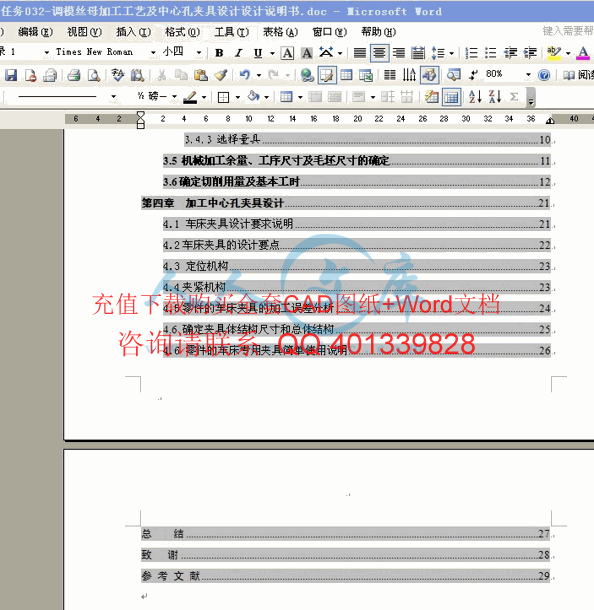Open the line style dropdown in border toolbar
Viewport: 594px width, 610px height.
[113, 96]
